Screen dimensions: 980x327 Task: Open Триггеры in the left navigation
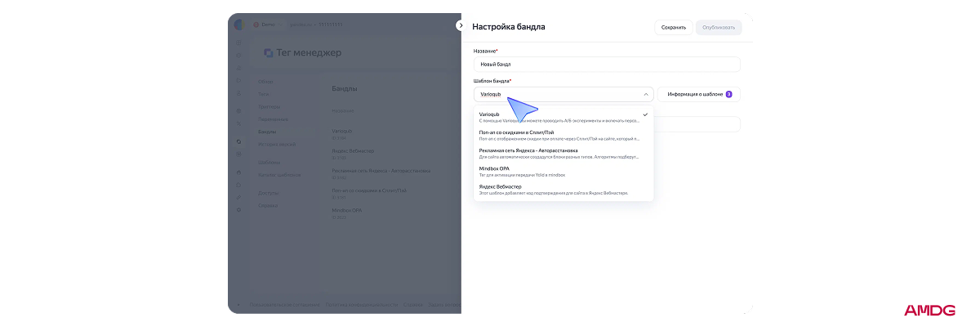(269, 106)
